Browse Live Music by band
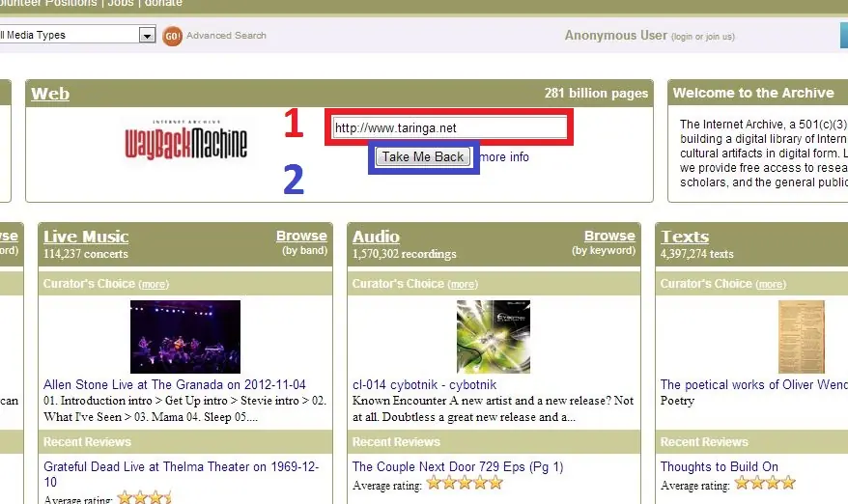848x504 pixels. point(301,237)
